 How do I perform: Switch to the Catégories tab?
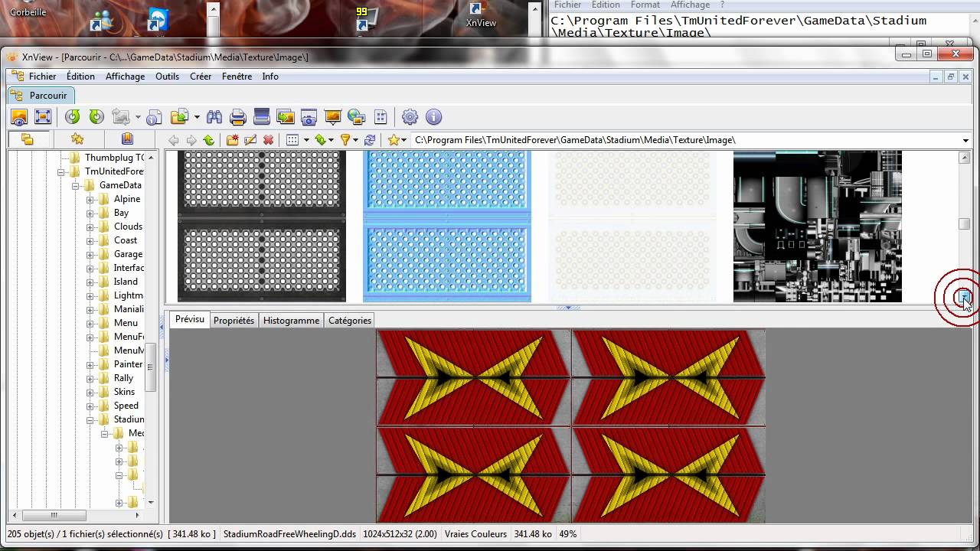350,321
